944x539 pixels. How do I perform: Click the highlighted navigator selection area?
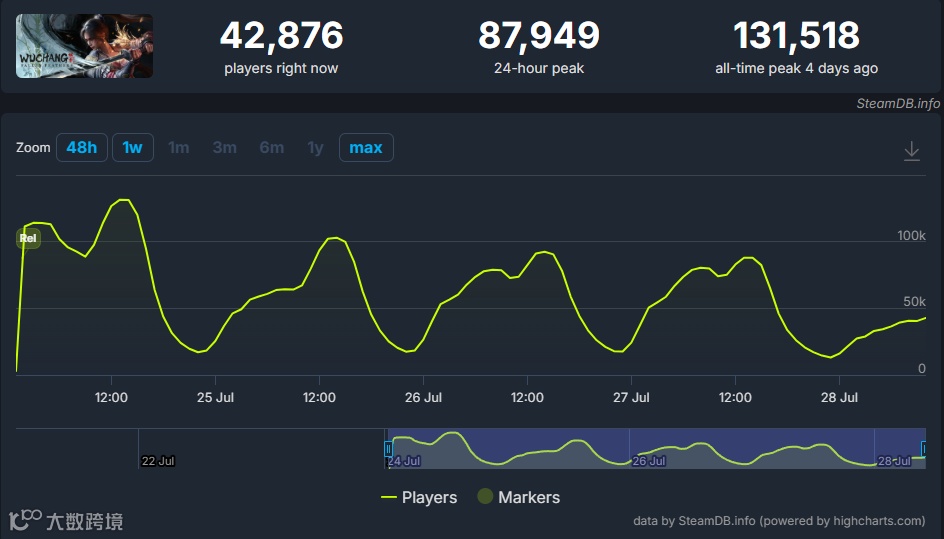(657, 448)
